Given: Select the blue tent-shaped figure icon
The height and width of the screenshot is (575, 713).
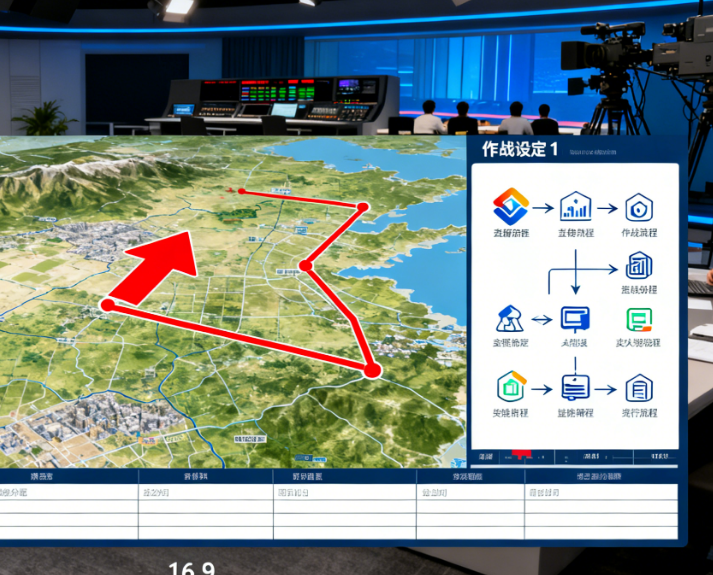Looking at the screenshot, I should click(510, 319).
